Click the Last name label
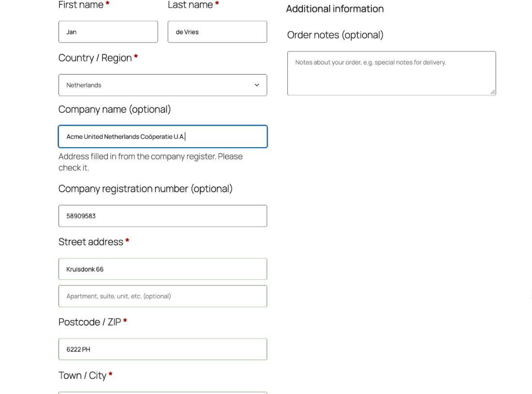 [190, 5]
